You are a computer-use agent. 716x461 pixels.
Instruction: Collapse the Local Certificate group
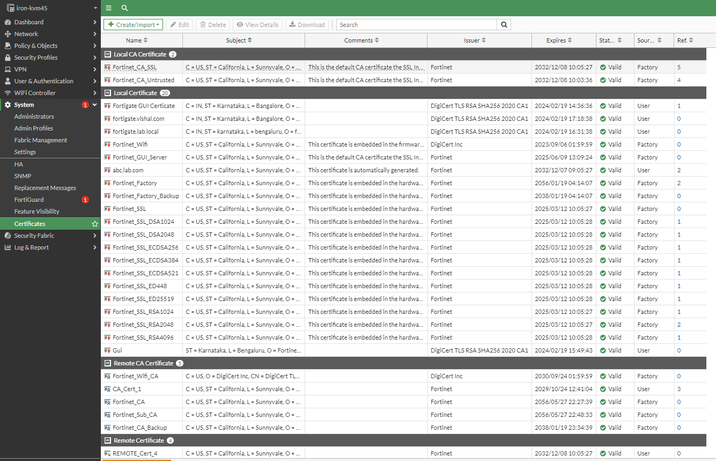tap(108, 92)
